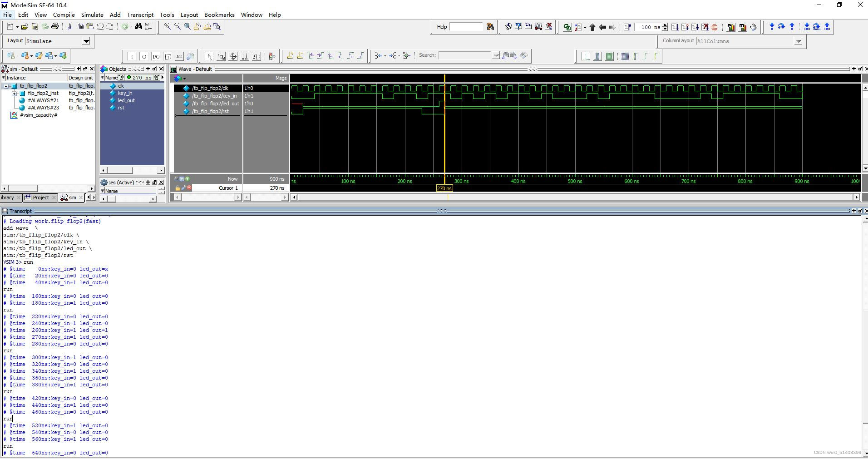Switch to the sim tab
The image size is (868, 459).
pyautogui.click(x=72, y=197)
